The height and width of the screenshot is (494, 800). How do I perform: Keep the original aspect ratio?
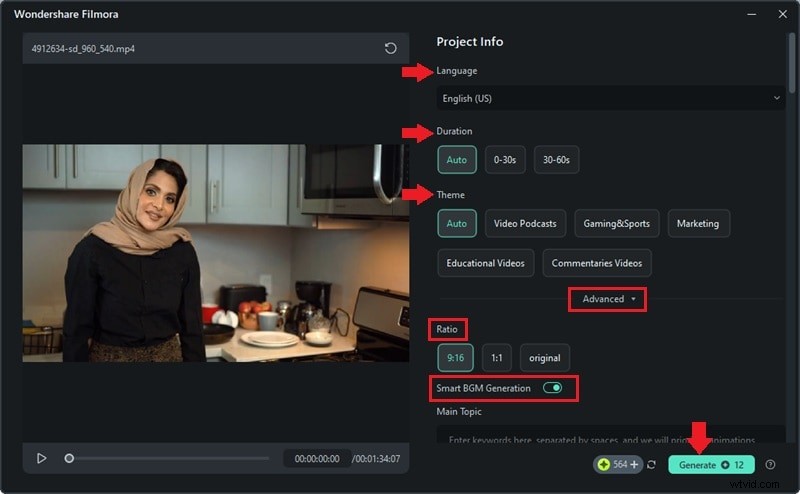click(x=544, y=358)
